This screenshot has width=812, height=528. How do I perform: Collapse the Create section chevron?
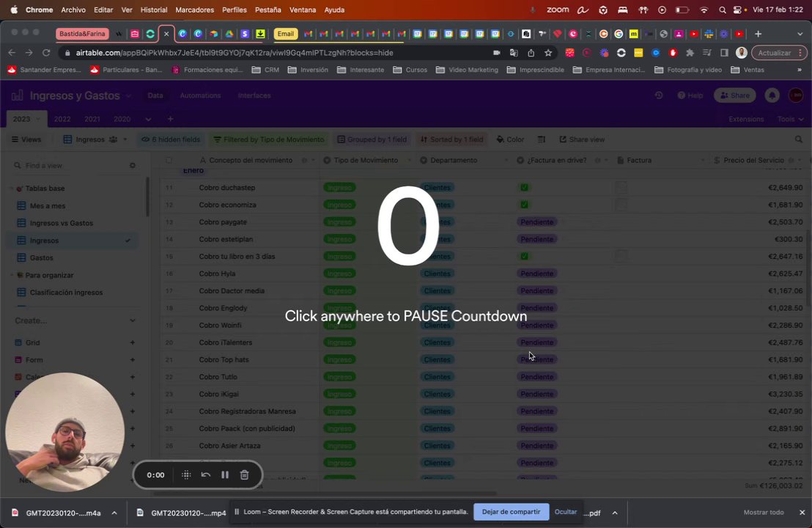(x=133, y=320)
